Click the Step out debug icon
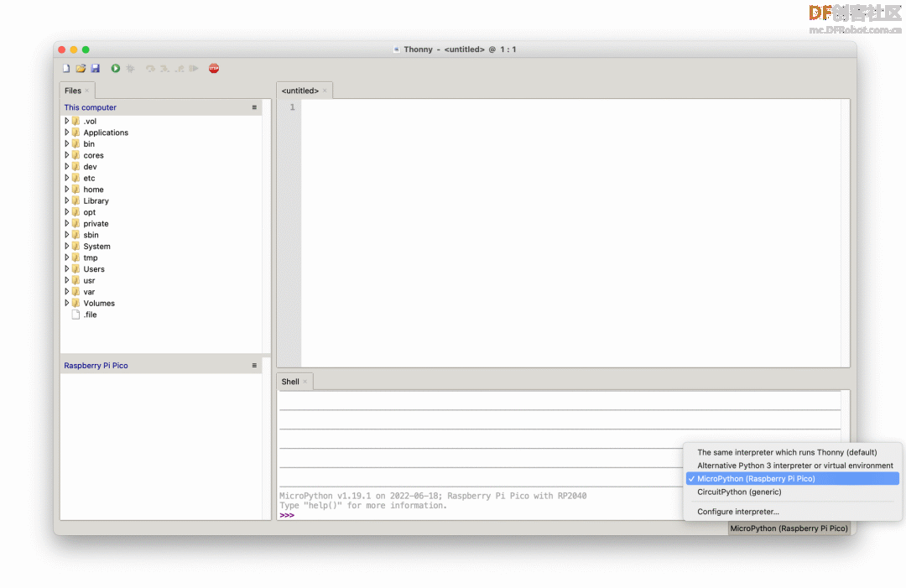Viewport: 906px width, 588px height. (180, 68)
